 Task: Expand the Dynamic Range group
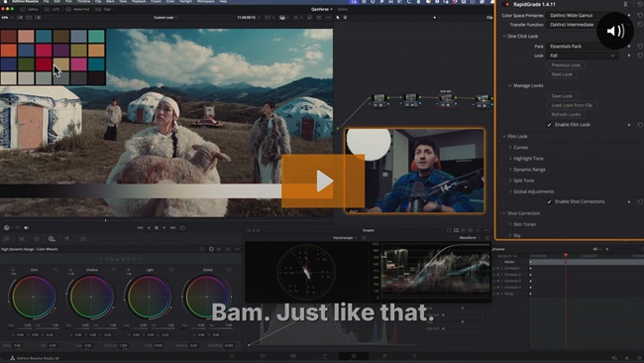[x=510, y=170]
